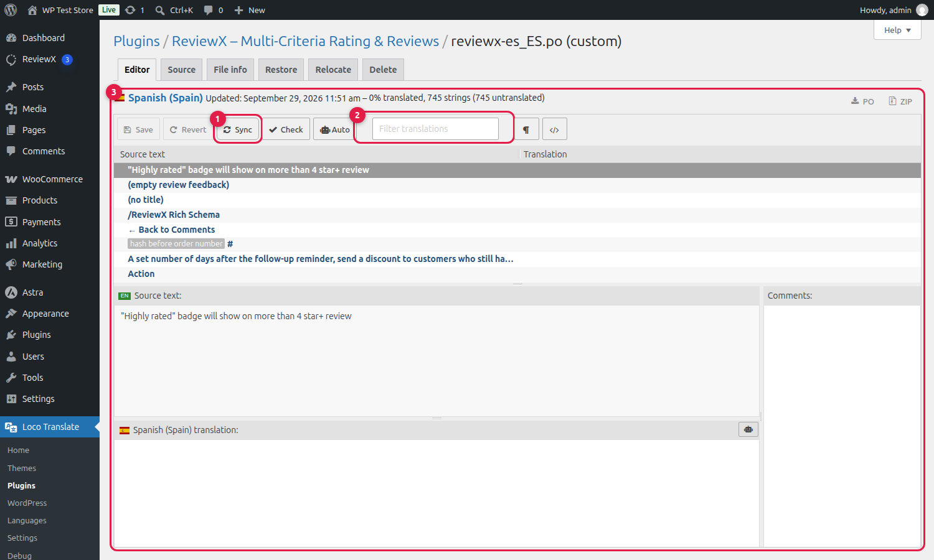This screenshot has height=560, width=934.
Task: Open ReviewX plugin breadcrumb link
Action: point(305,41)
